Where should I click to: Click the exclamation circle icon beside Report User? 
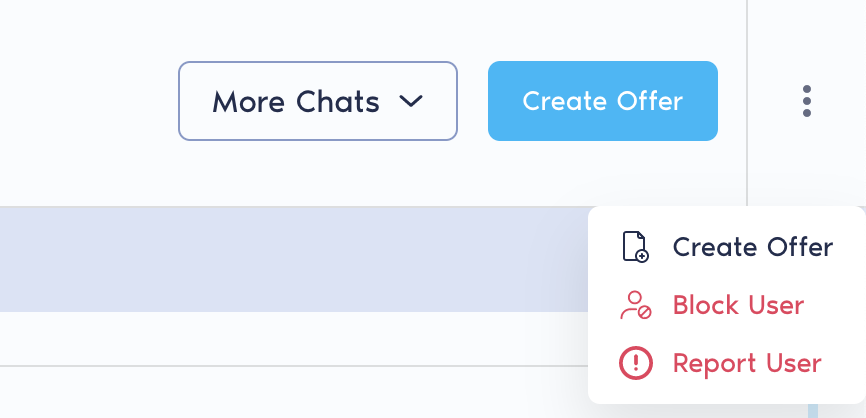pos(635,363)
